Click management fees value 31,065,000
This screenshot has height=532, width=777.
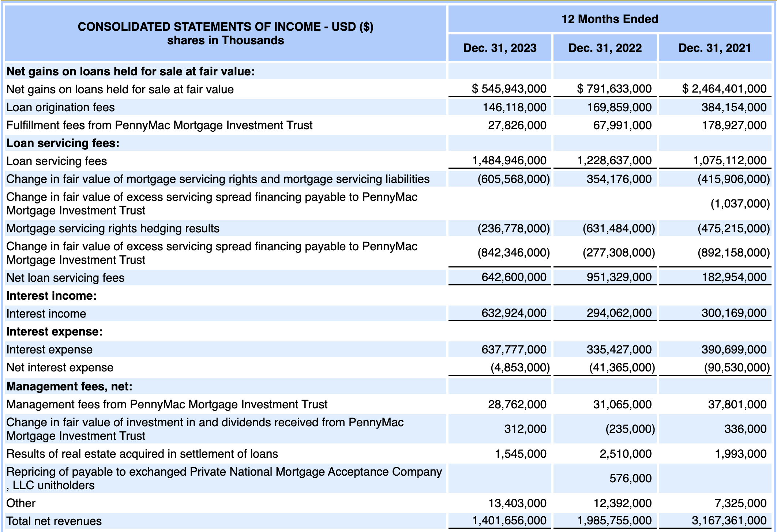622,404
